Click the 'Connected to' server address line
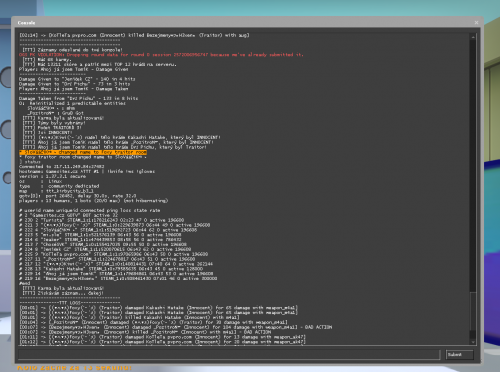Viewport: 500px width, 372px height. pyautogui.click(x=62, y=166)
